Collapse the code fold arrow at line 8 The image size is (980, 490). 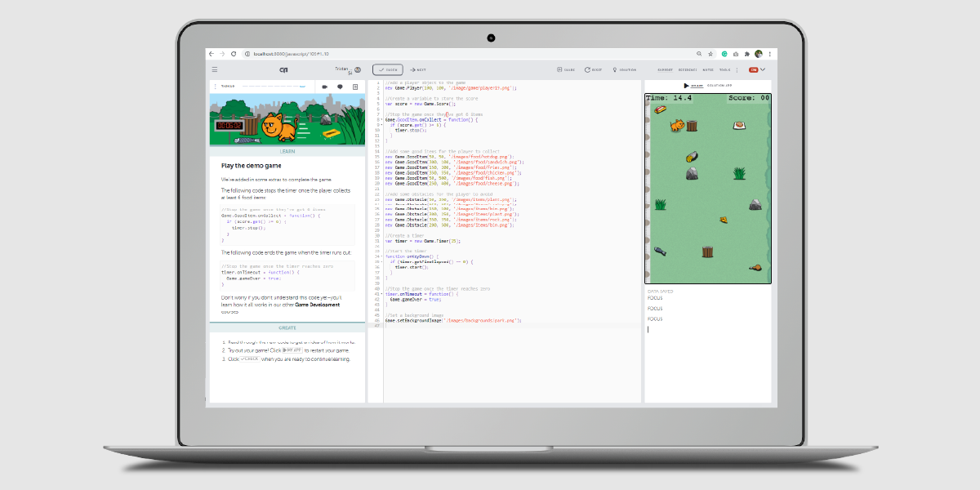[x=382, y=119]
